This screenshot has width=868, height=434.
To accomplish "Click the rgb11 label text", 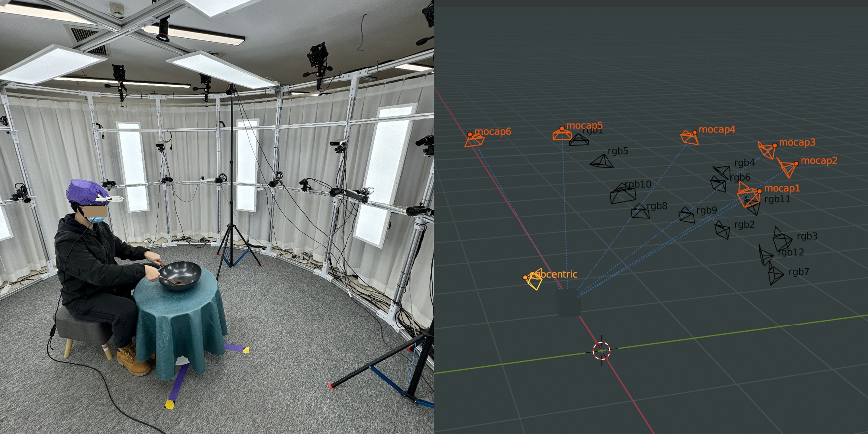I will [778, 199].
